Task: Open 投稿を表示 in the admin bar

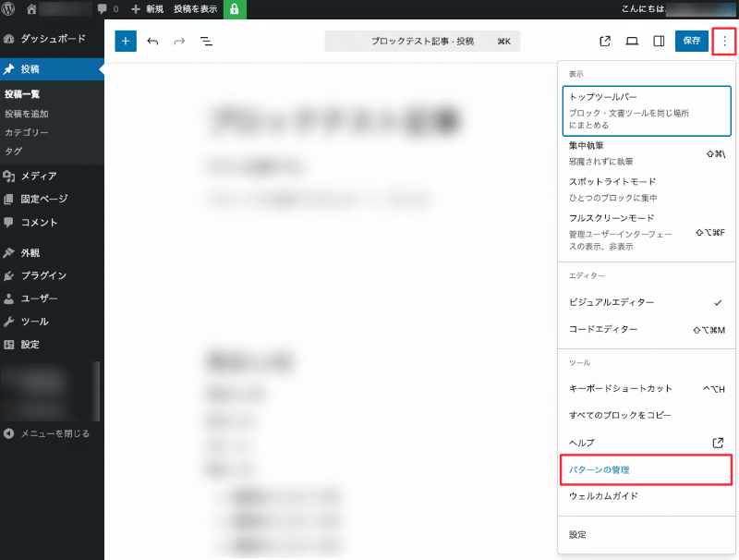Action: point(196,8)
